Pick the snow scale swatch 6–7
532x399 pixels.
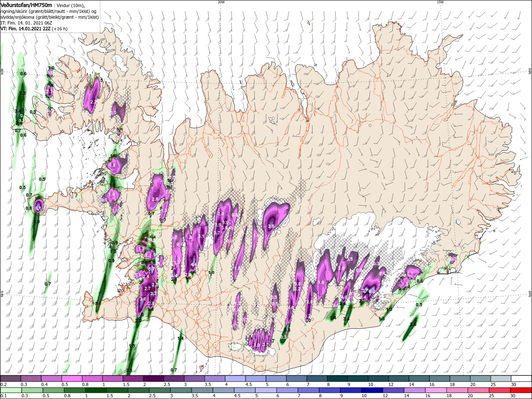[x=296, y=379]
